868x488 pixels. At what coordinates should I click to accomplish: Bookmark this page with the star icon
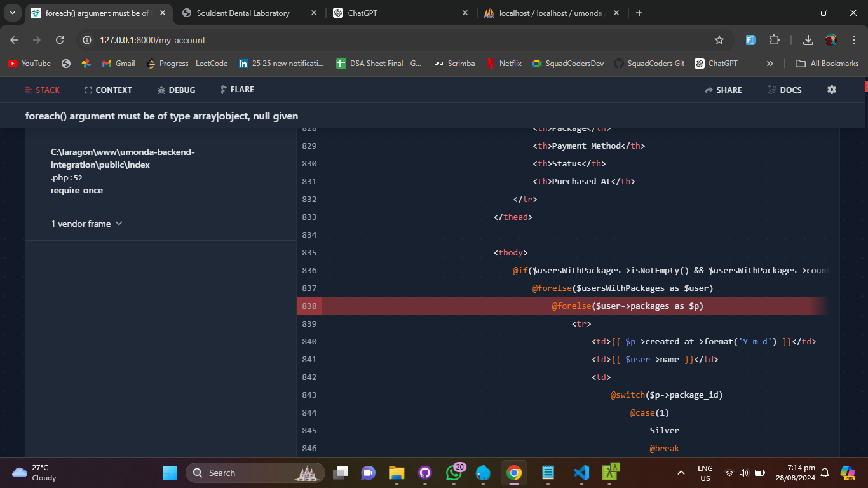pyautogui.click(x=719, y=40)
